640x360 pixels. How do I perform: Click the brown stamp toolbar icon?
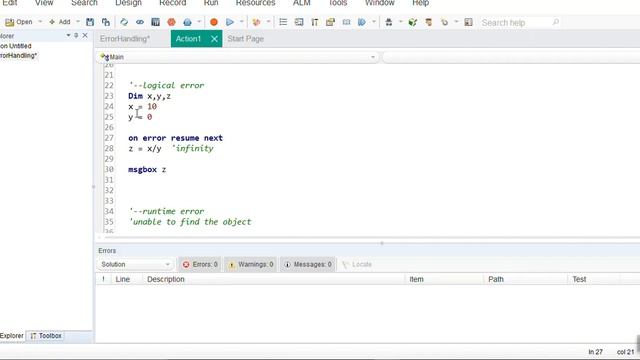pyautogui.click(x=429, y=22)
